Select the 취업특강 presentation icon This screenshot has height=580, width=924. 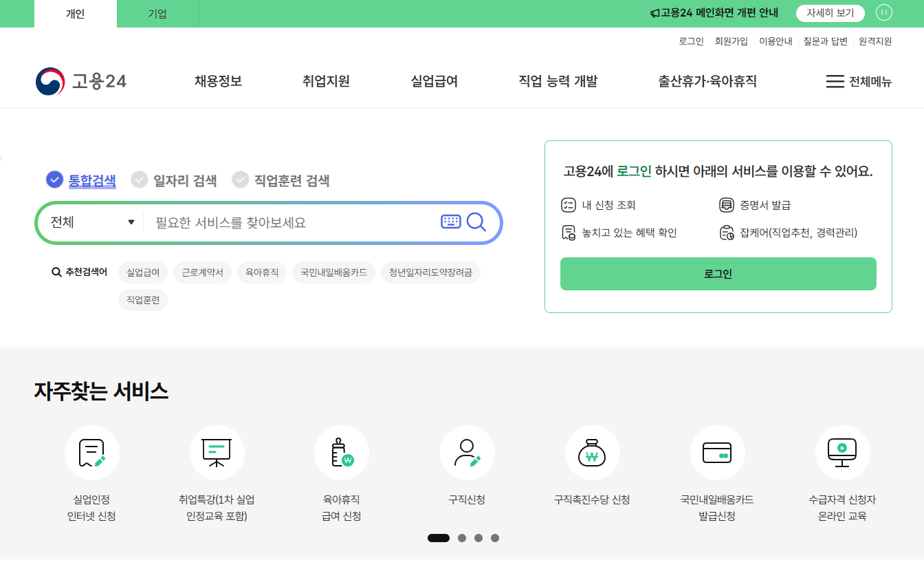coord(217,453)
